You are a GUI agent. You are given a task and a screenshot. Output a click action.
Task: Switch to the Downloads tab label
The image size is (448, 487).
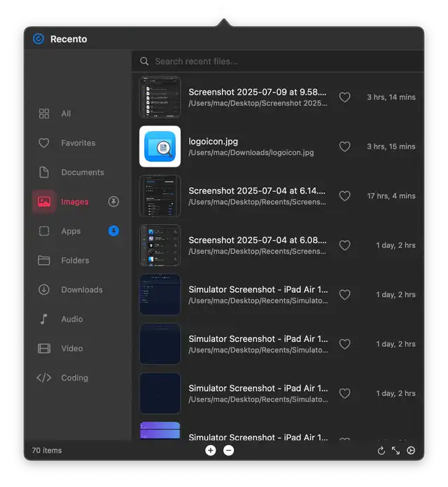point(82,290)
